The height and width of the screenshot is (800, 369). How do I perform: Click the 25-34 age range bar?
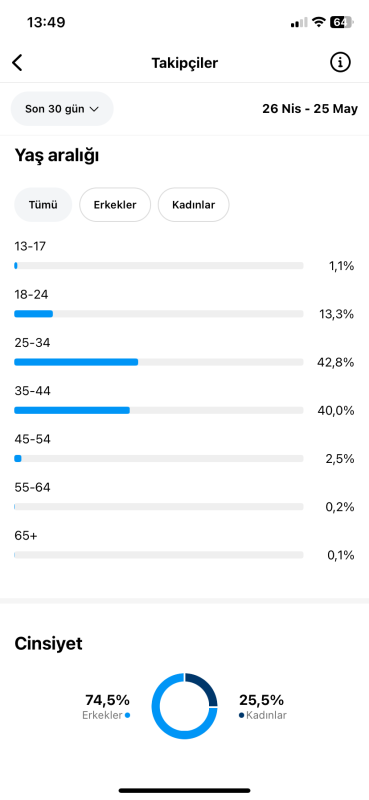click(159, 362)
